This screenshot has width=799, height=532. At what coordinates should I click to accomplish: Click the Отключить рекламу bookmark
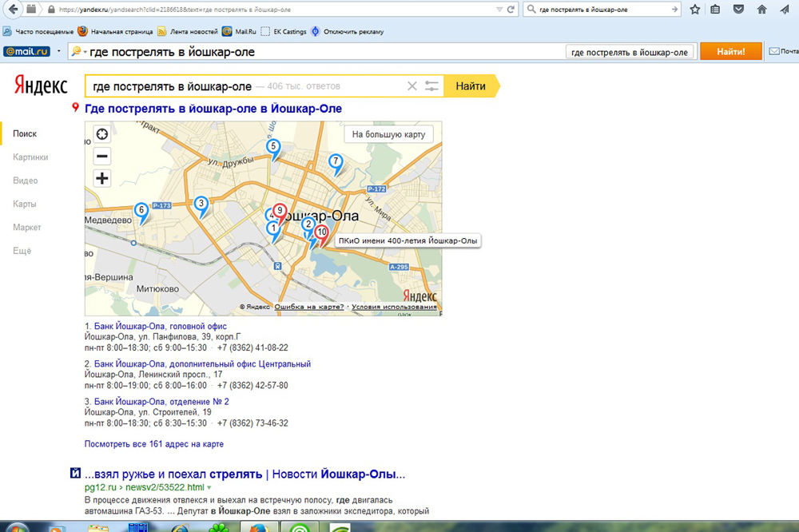(348, 32)
